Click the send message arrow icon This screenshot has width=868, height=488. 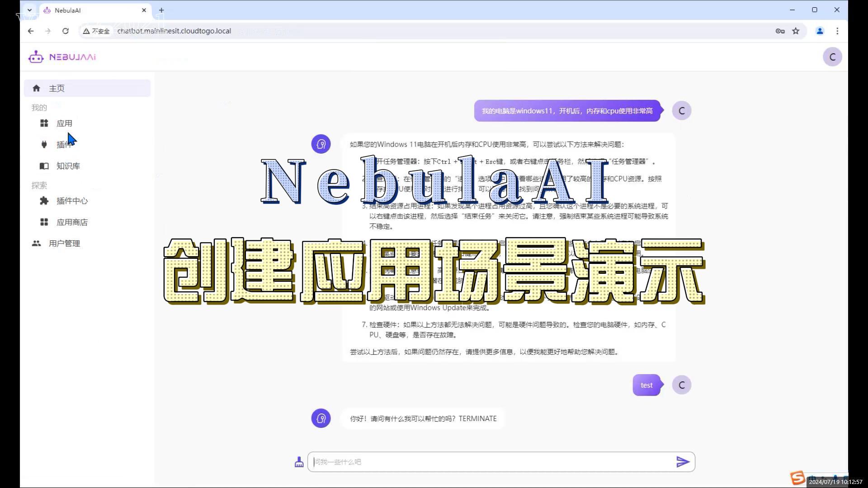(x=683, y=462)
